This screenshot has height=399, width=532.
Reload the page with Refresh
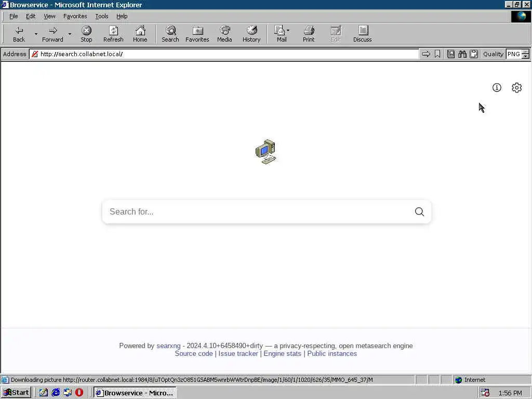[113, 34]
